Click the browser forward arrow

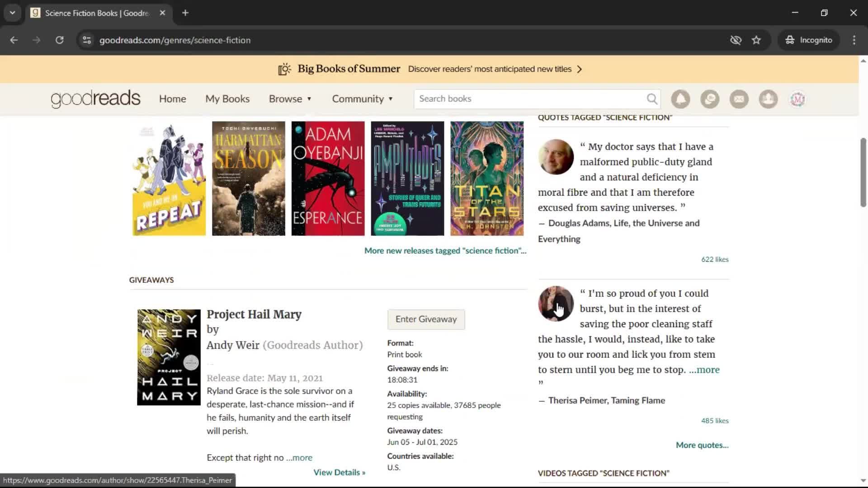[x=37, y=40]
